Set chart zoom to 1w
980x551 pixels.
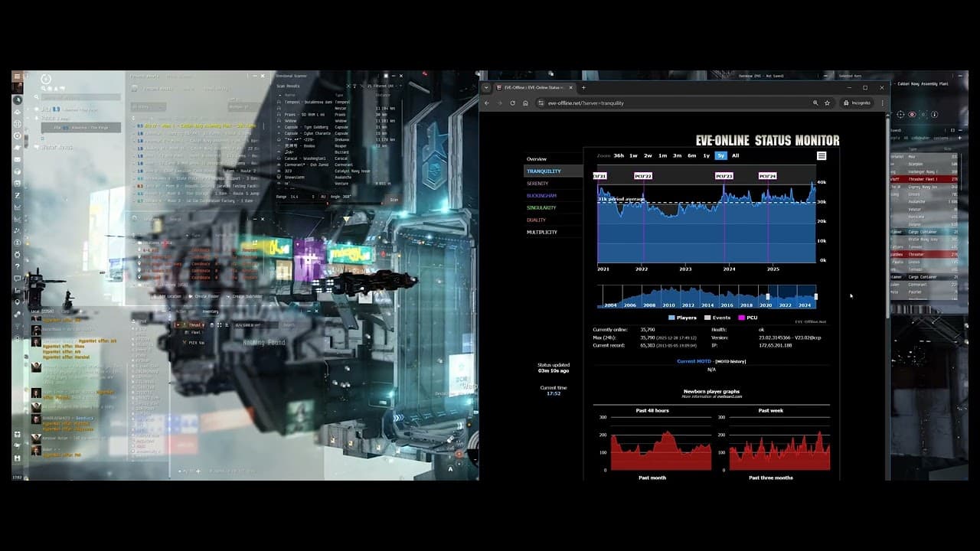click(x=633, y=155)
